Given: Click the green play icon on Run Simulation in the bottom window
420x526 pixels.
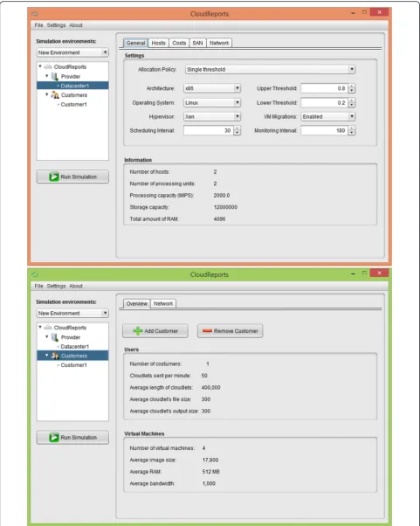Looking at the screenshot, I should coord(53,437).
